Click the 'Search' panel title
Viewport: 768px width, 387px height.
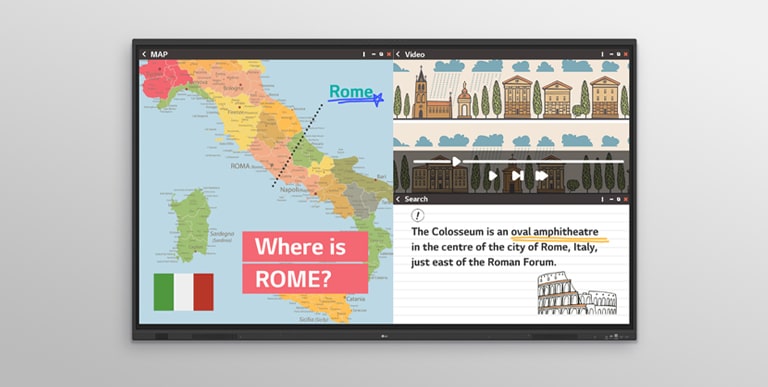(x=416, y=199)
